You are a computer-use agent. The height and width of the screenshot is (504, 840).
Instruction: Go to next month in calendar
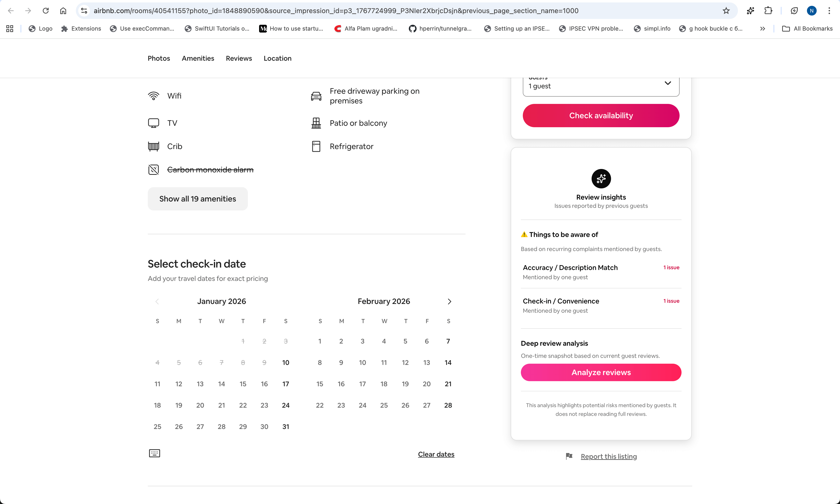449,301
